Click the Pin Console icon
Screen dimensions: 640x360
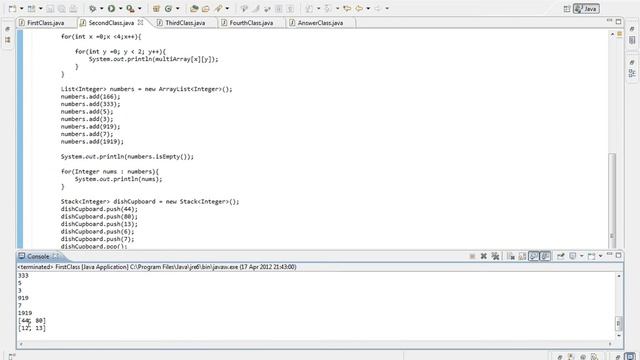(x=560, y=256)
